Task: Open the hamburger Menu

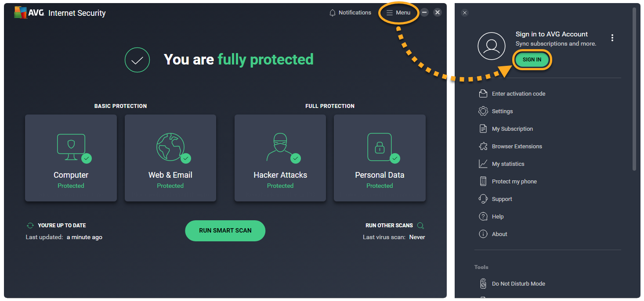Action: (x=398, y=13)
